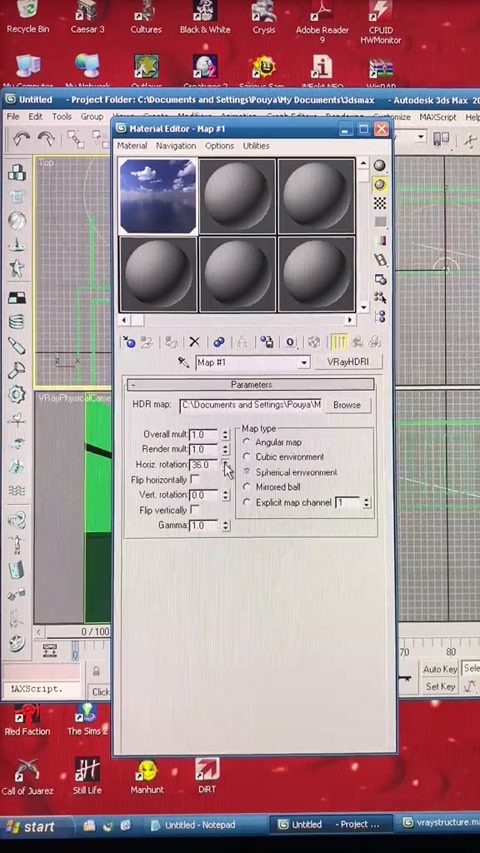Toggle checkered Background icon in side column
The width and height of the screenshot is (480, 853).
[380, 203]
